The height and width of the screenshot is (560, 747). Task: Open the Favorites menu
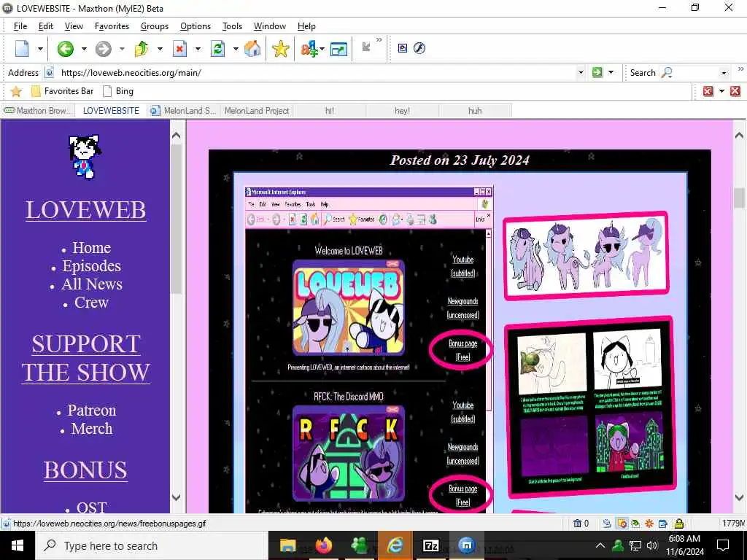[112, 26]
